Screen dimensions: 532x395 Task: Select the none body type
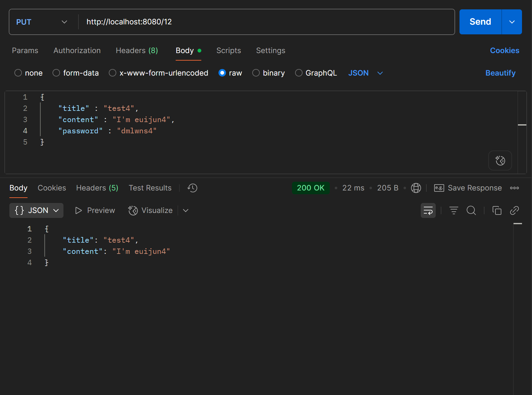pos(28,73)
